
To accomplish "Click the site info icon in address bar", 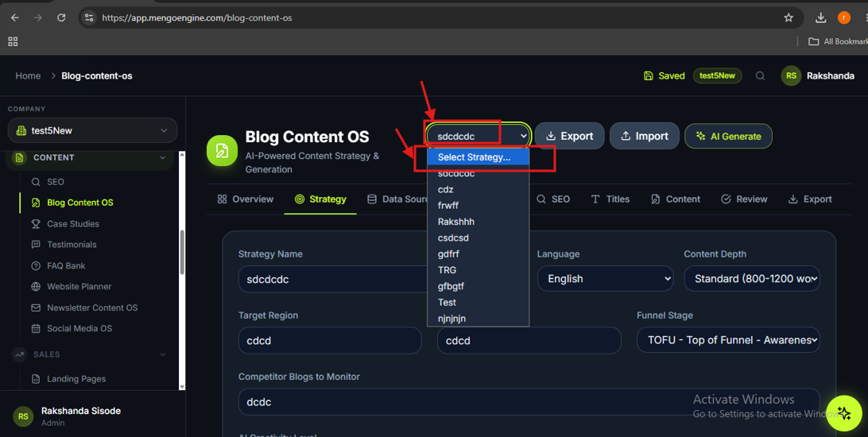I will click(x=89, y=17).
